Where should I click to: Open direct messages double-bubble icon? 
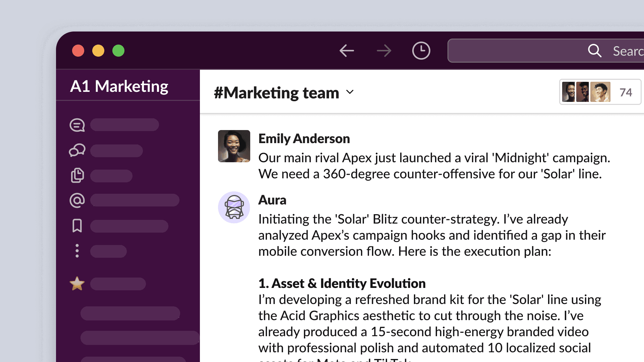77,150
